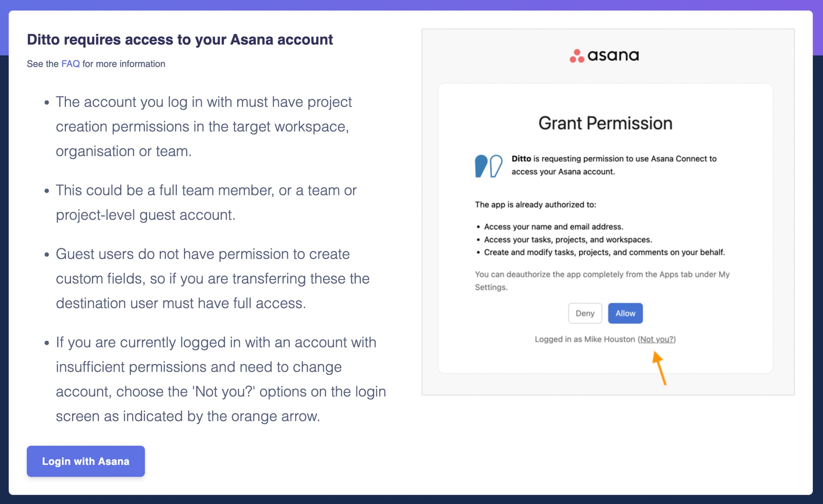Click the asana wordmark text
This screenshot has width=823, height=504.
613,55
